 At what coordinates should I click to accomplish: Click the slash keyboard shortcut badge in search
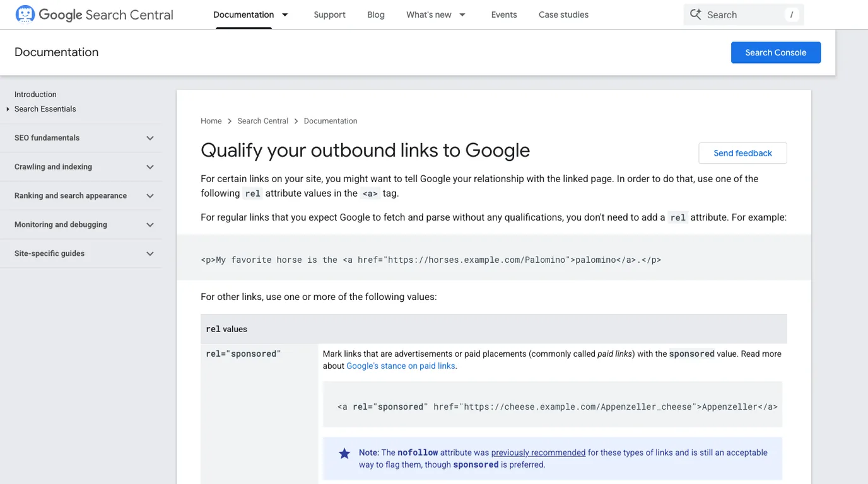point(792,14)
